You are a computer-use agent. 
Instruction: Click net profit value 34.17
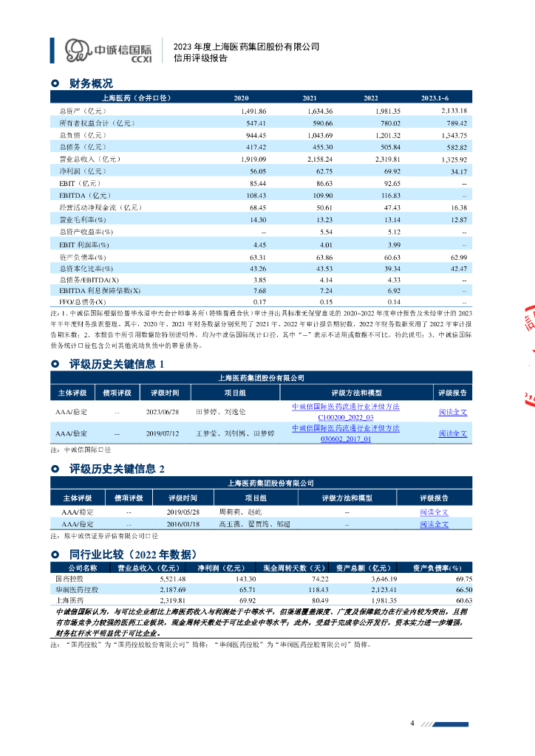pyautogui.click(x=459, y=171)
